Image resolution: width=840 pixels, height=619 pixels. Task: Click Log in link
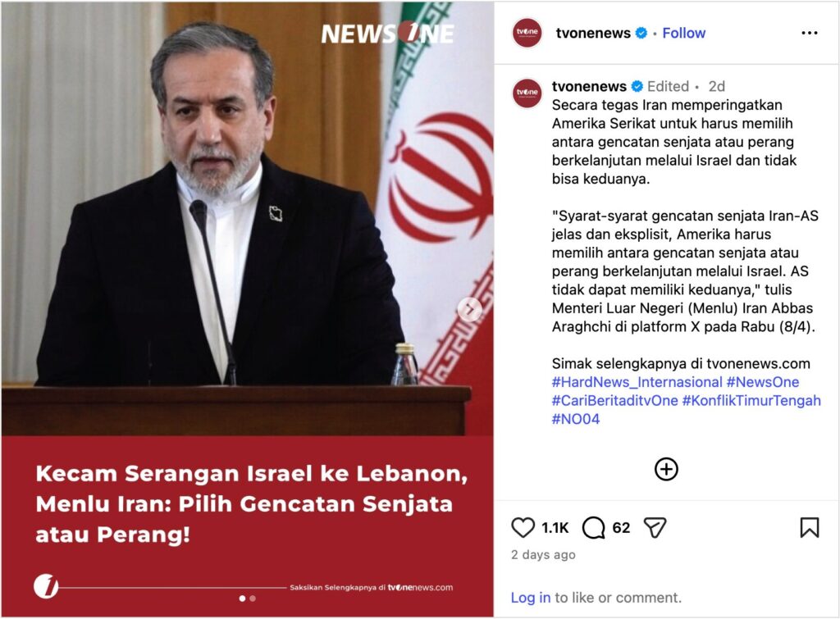[x=531, y=598]
